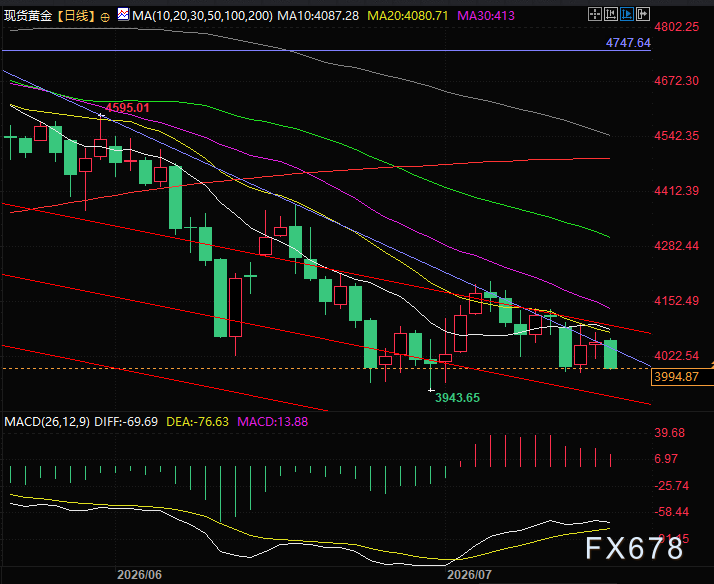Open MA(10,20,30,50,100,200) indicator settings

pos(203,16)
